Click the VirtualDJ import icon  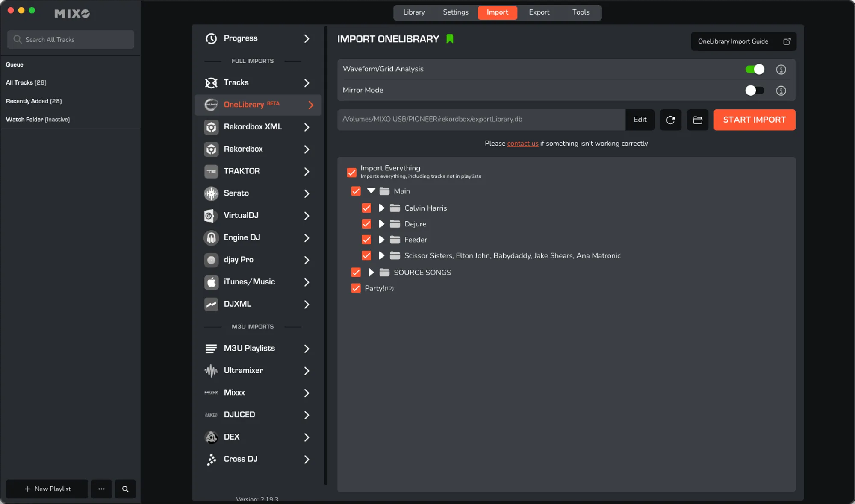coord(211,216)
